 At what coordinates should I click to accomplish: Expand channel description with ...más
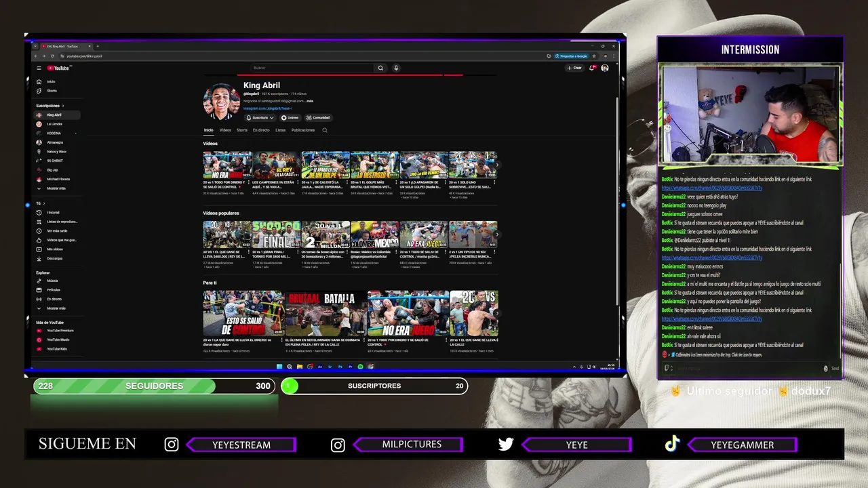point(309,101)
